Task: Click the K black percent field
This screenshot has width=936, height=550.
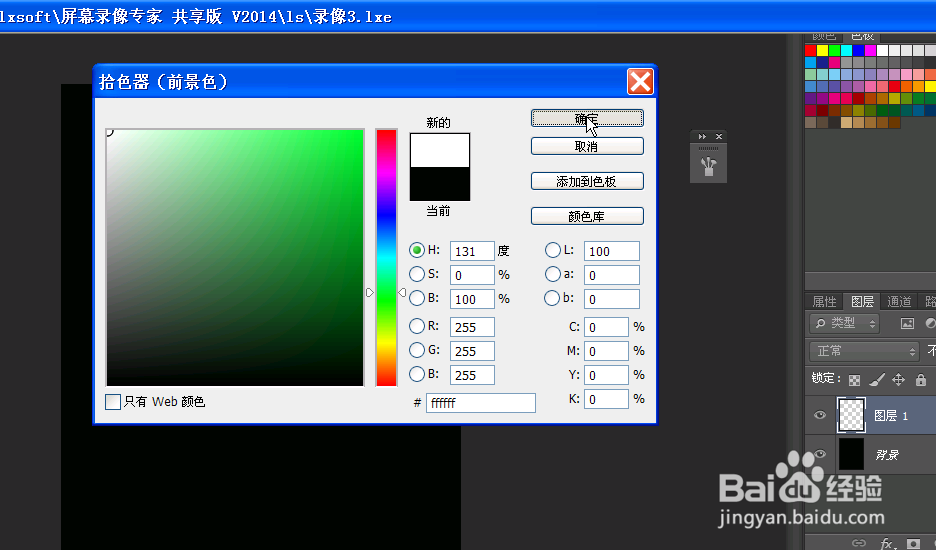Action: 606,399
